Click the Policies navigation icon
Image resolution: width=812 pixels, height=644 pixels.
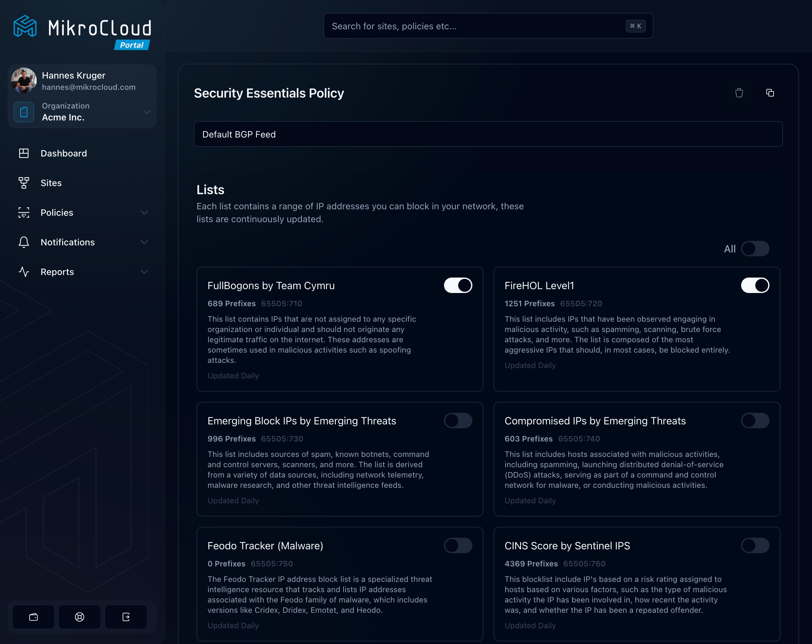click(x=24, y=212)
